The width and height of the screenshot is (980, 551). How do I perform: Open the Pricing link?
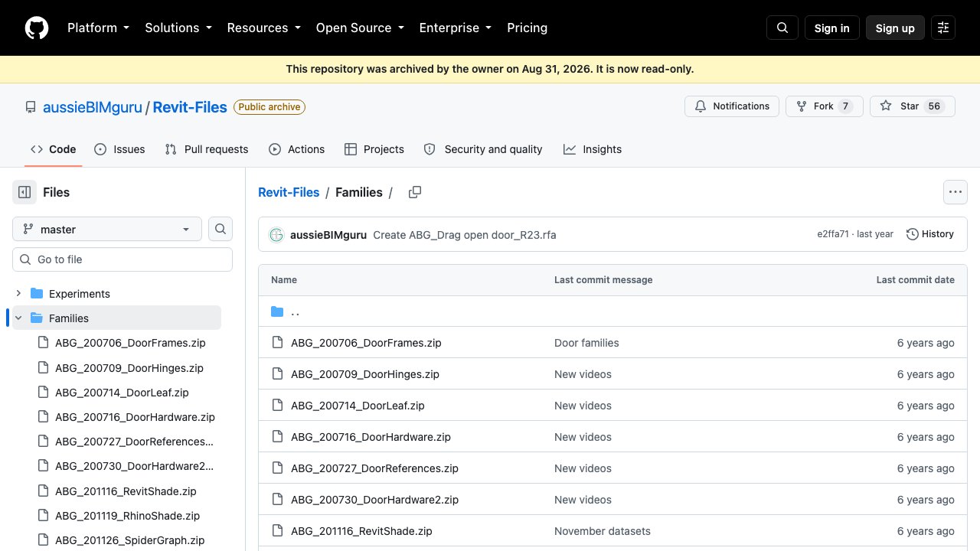click(x=528, y=28)
